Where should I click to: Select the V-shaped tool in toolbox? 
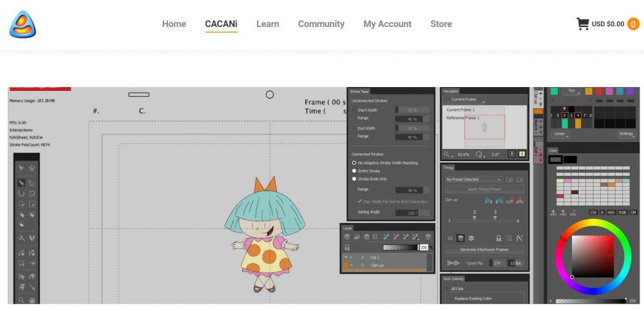tap(32, 238)
